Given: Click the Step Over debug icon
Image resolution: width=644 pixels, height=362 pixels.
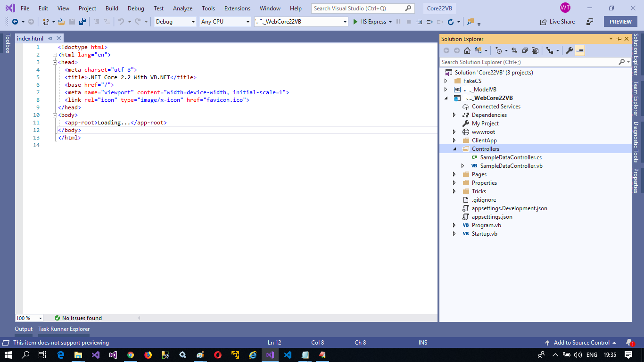Looking at the screenshot, I should [429, 22].
